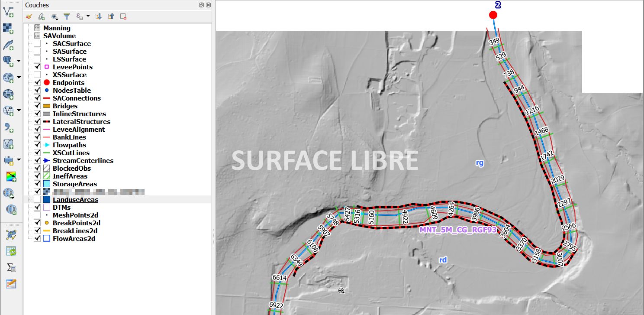Open the layer styling brush icon

point(29,16)
